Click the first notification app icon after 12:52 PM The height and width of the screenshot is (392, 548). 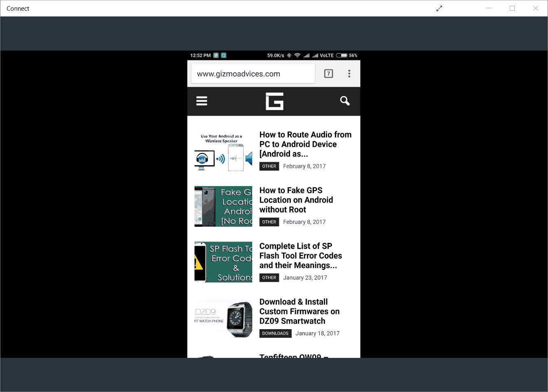coord(216,55)
